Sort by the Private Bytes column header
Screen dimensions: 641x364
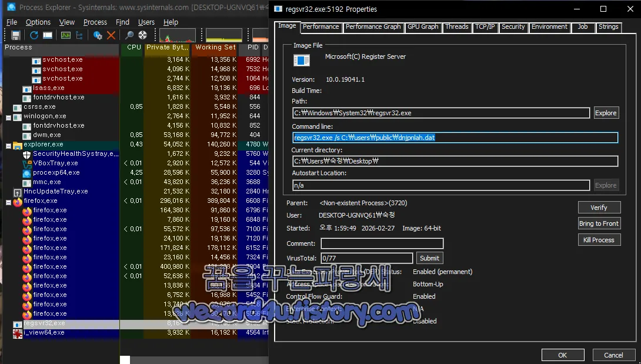(167, 48)
